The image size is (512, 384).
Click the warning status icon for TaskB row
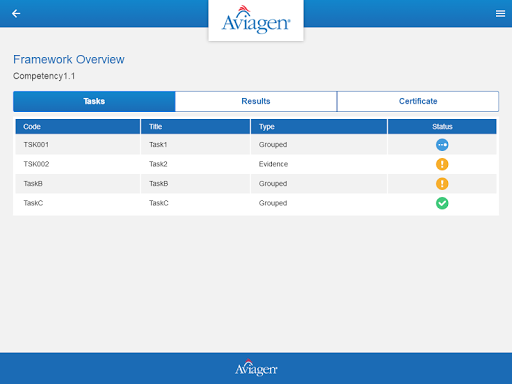point(442,184)
